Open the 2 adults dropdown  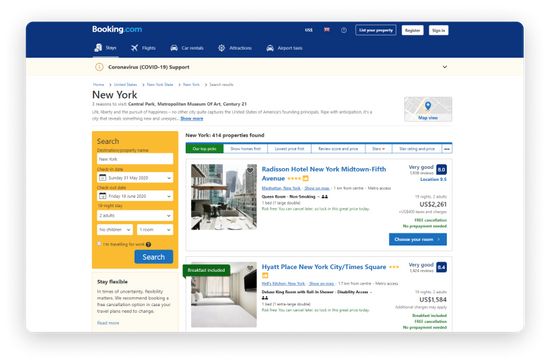click(135, 215)
